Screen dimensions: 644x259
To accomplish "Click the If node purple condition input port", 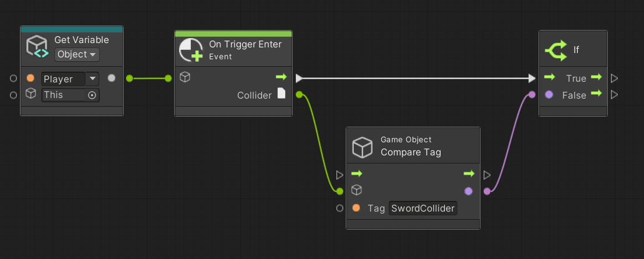I will [x=549, y=95].
